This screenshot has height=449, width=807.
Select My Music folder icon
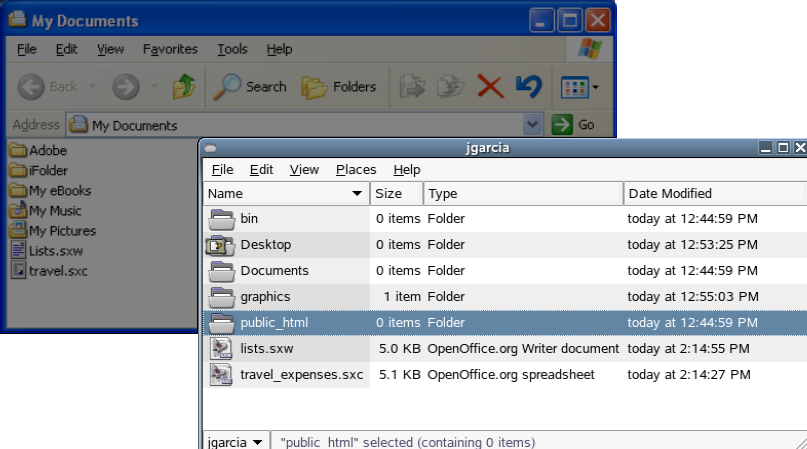point(18,210)
